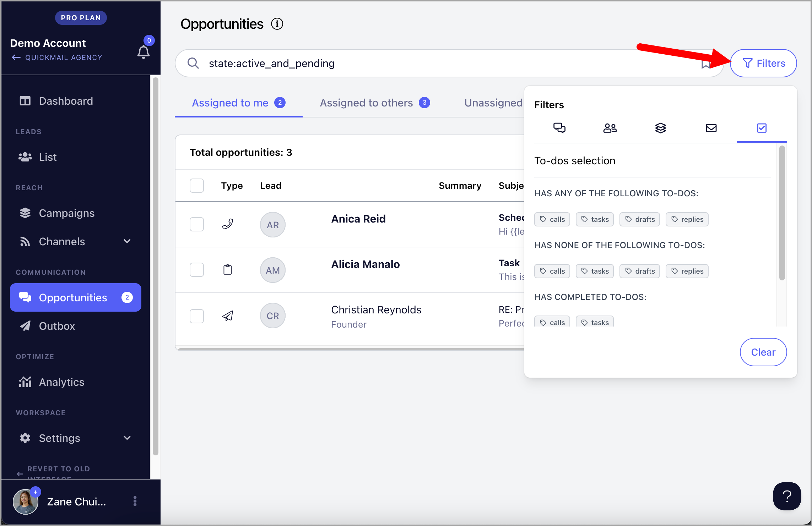Image resolution: width=812 pixels, height=526 pixels.
Task: Revert to old interface link
Action: (54, 472)
